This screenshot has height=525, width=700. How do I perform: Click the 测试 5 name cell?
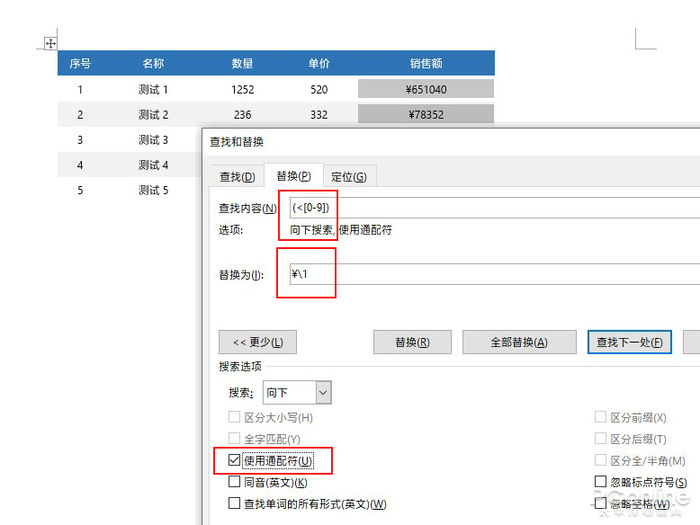point(153,190)
